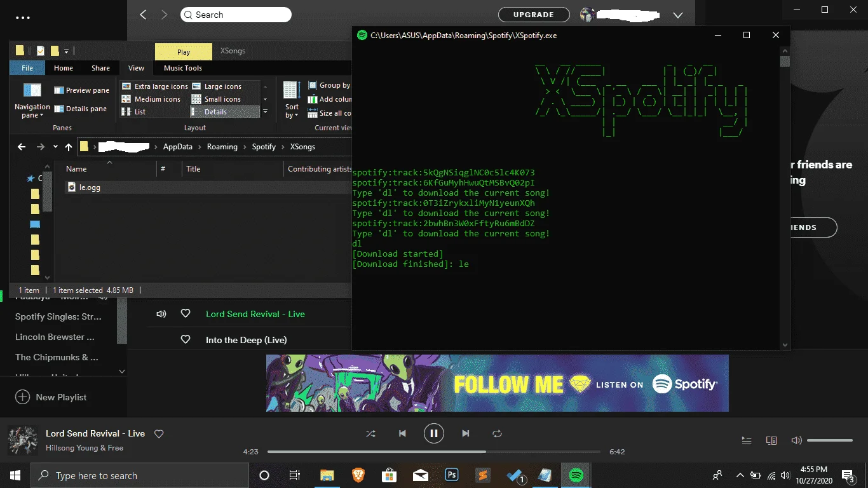Open The Chipmunks playlist in sidebar
This screenshot has height=488, width=868.
pos(57,357)
